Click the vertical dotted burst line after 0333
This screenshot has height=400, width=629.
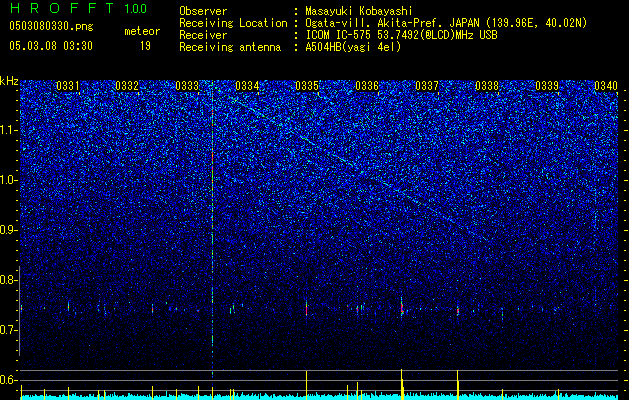(212, 229)
